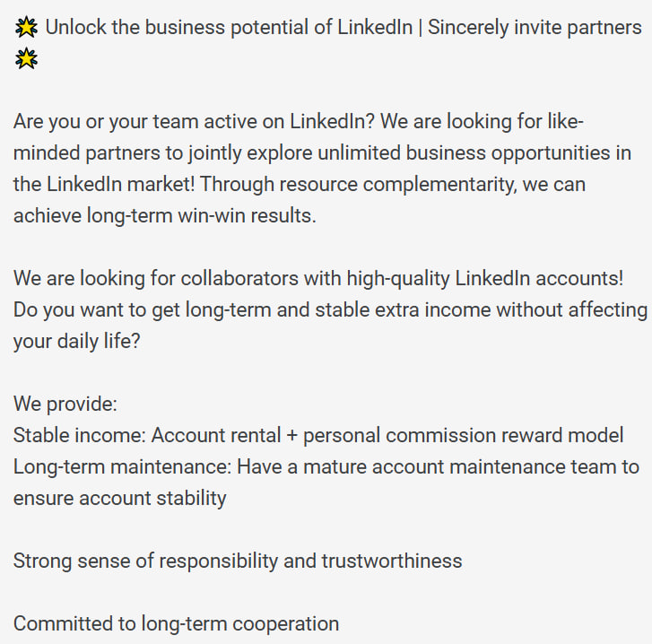Click the heading 'Unlock the business potential of LinkedIn'
Screen dimensions: 652x644
coord(229,28)
